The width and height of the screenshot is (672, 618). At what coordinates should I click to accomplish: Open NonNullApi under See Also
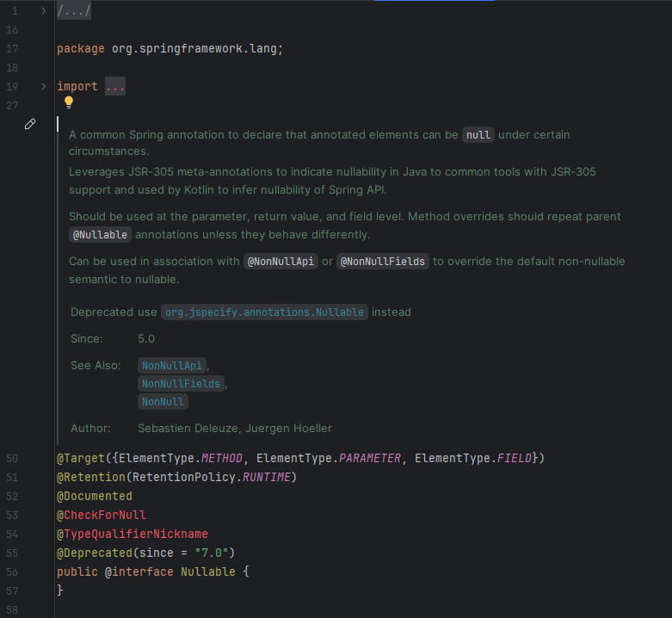click(172, 365)
